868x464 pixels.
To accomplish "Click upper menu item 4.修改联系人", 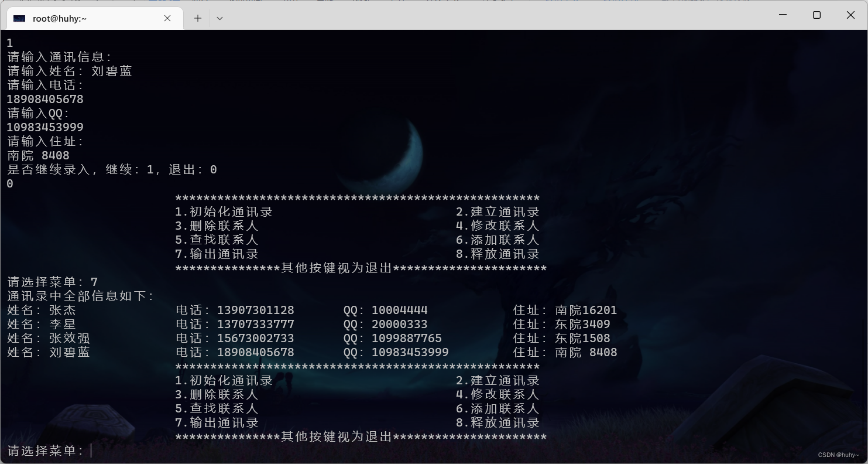I will [x=498, y=226].
